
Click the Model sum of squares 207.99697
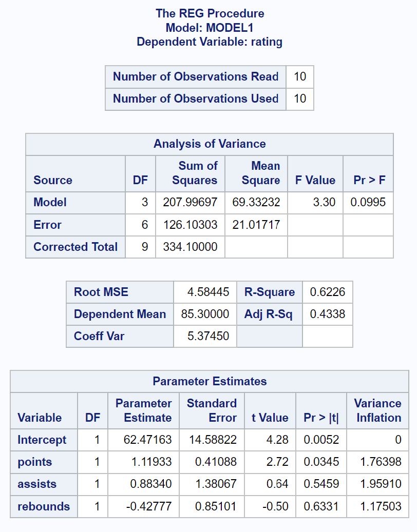coord(190,203)
